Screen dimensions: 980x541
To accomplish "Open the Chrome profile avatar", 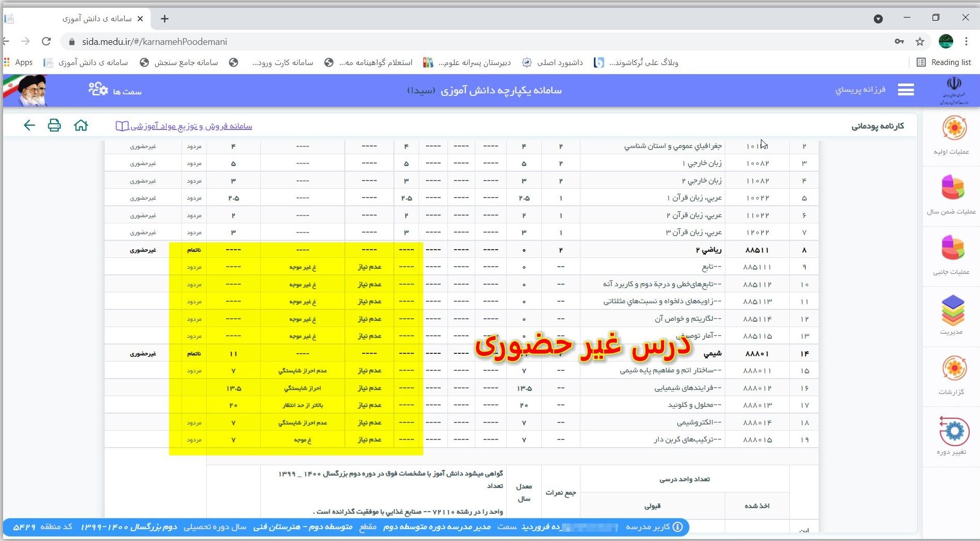I will pyautogui.click(x=946, y=41).
